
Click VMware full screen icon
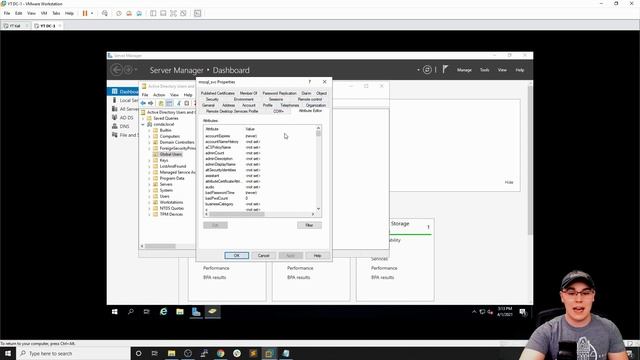(173, 13)
